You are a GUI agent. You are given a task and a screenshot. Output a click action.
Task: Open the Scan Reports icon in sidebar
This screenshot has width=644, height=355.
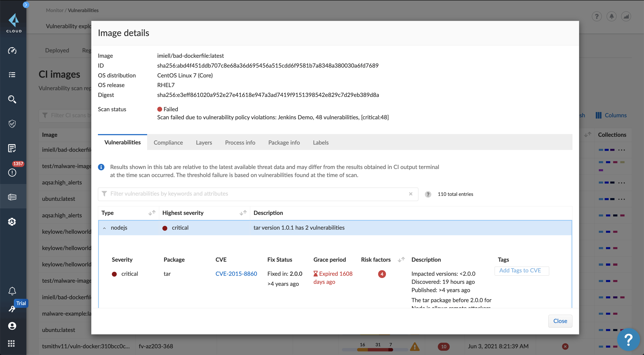(12, 148)
